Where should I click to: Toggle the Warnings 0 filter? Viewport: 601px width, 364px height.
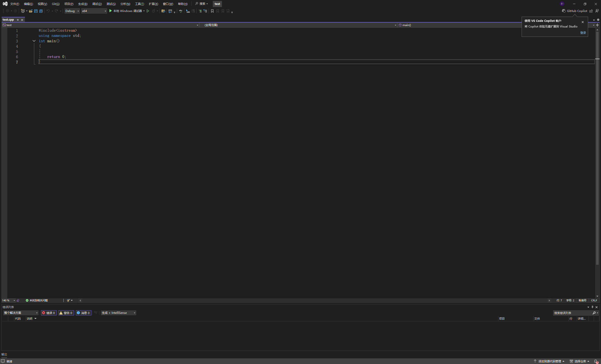(66, 313)
